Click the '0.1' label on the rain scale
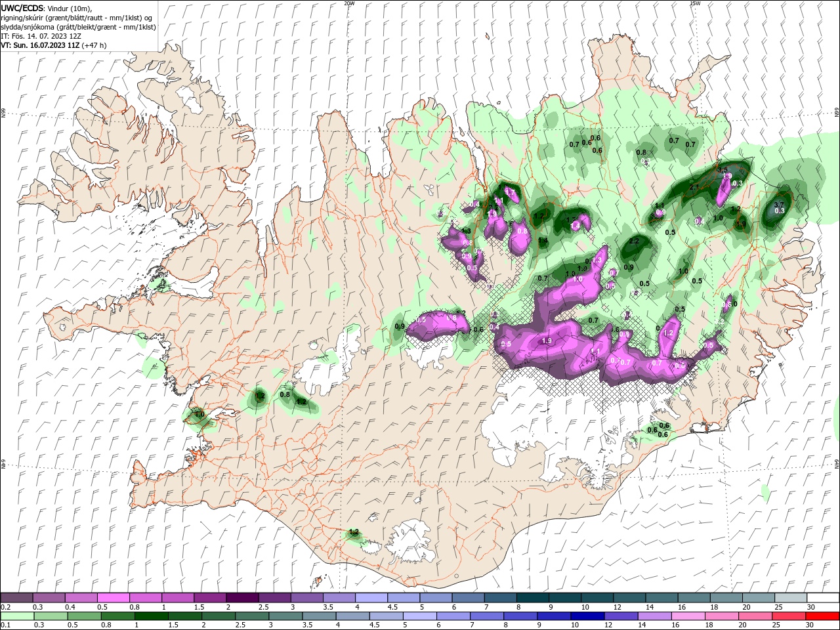The height and width of the screenshot is (630, 840). pyautogui.click(x=6, y=625)
